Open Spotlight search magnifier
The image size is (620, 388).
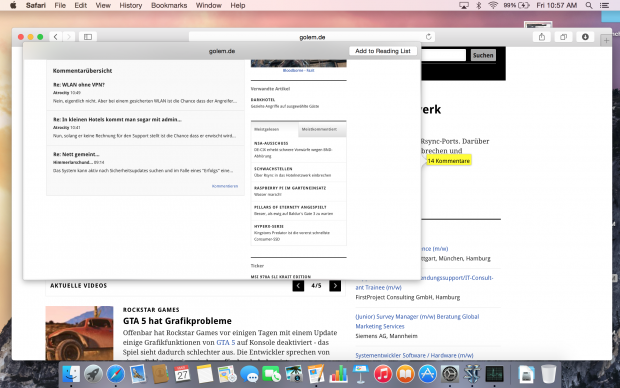coord(589,5)
